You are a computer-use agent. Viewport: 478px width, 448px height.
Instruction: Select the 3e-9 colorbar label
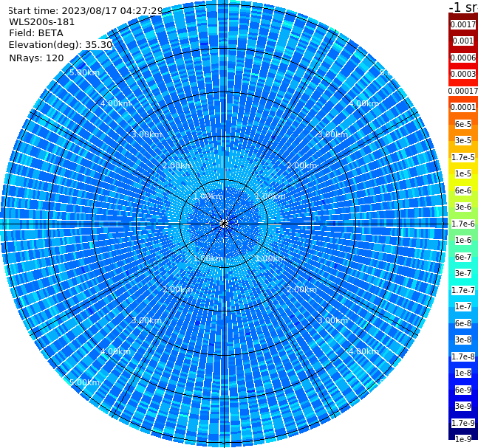pos(463,406)
